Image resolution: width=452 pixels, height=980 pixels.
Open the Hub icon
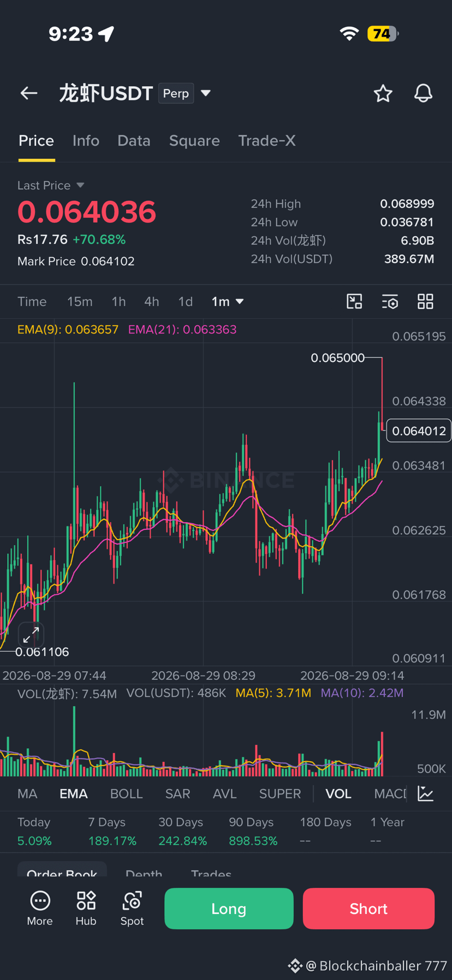(x=86, y=909)
